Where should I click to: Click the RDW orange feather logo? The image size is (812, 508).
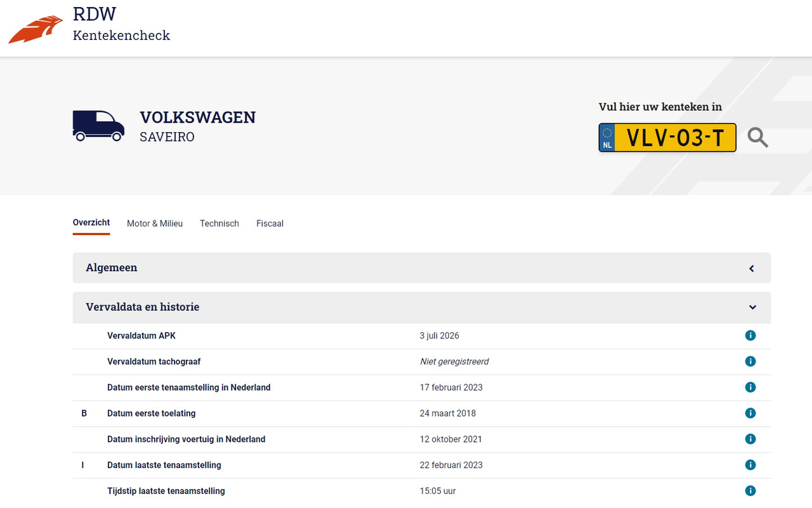(x=36, y=29)
